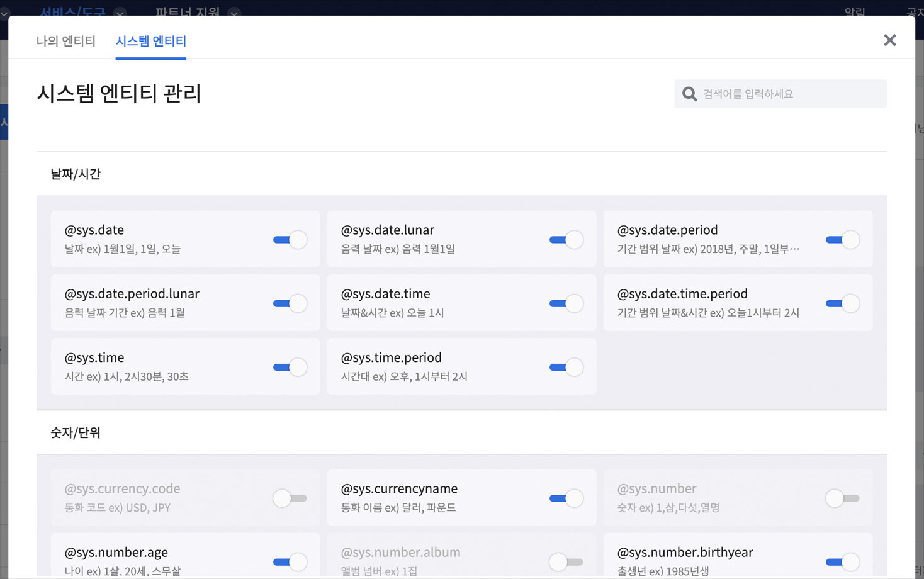This screenshot has height=579, width=924.
Task: Disable the @sys.number.age toggle
Action: click(x=290, y=562)
